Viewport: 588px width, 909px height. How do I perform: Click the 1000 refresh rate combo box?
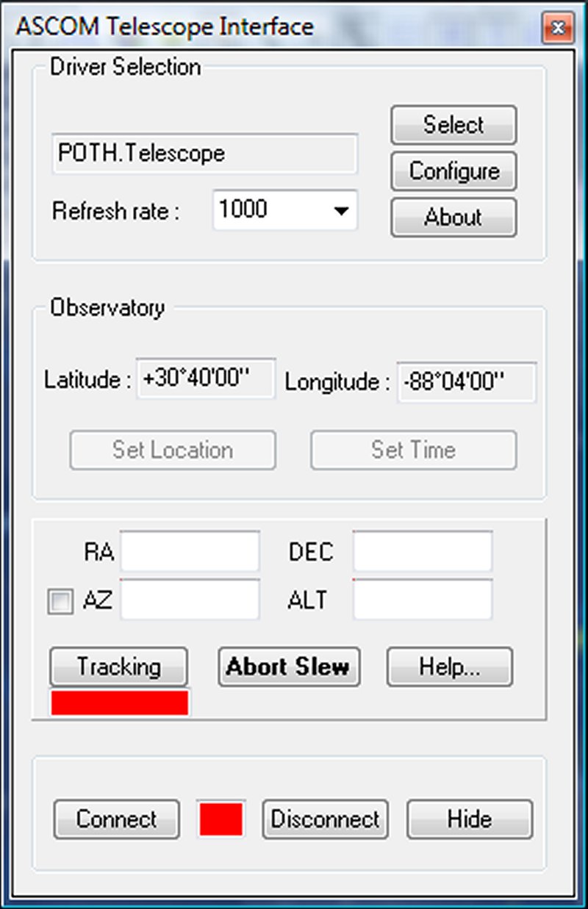click(285, 210)
